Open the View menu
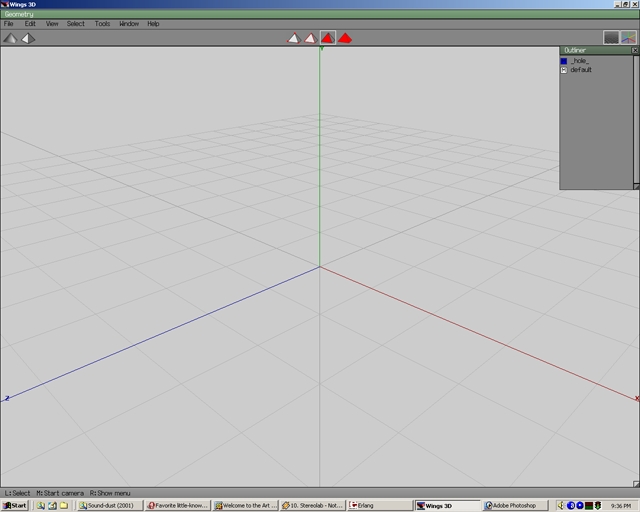The height and width of the screenshot is (512, 640). click(52, 24)
